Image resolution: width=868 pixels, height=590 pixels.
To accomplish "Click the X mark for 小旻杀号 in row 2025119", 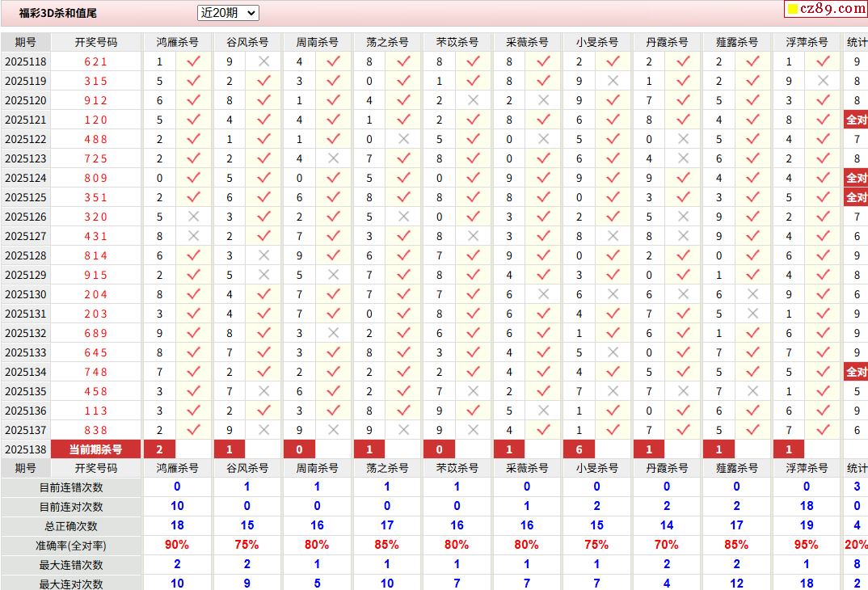I will click(x=613, y=81).
